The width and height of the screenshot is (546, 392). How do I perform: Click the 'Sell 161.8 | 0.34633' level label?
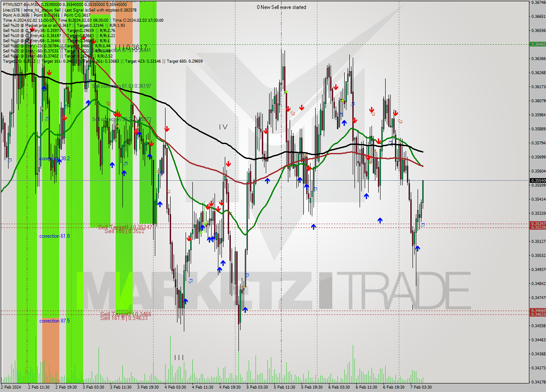tap(124, 318)
